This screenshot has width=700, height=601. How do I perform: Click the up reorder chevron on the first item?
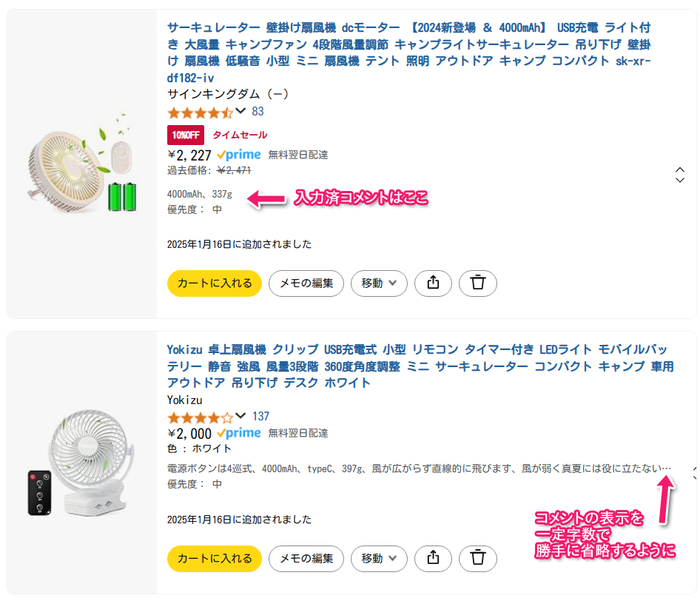click(679, 169)
